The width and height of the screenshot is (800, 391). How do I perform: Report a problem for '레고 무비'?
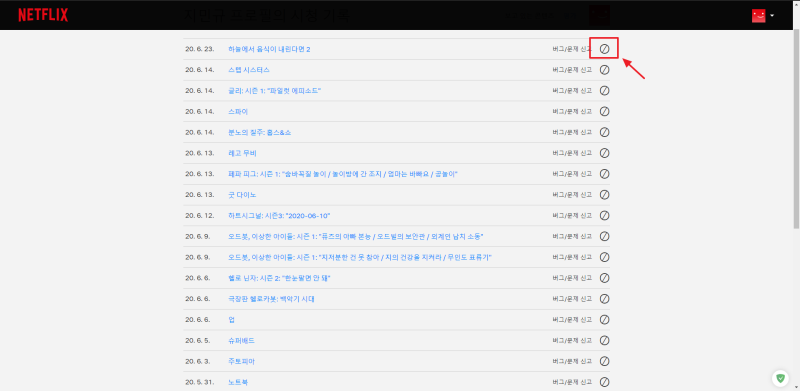572,153
